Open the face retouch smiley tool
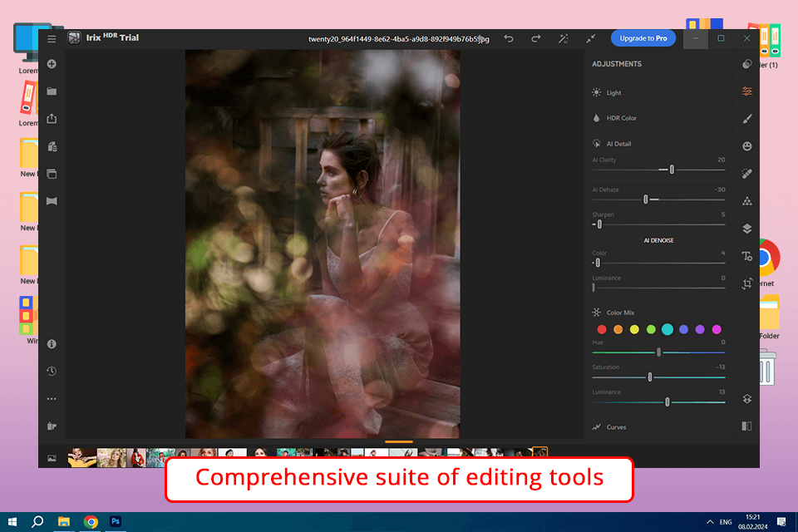Viewport: 798px width, 532px height. (x=746, y=146)
